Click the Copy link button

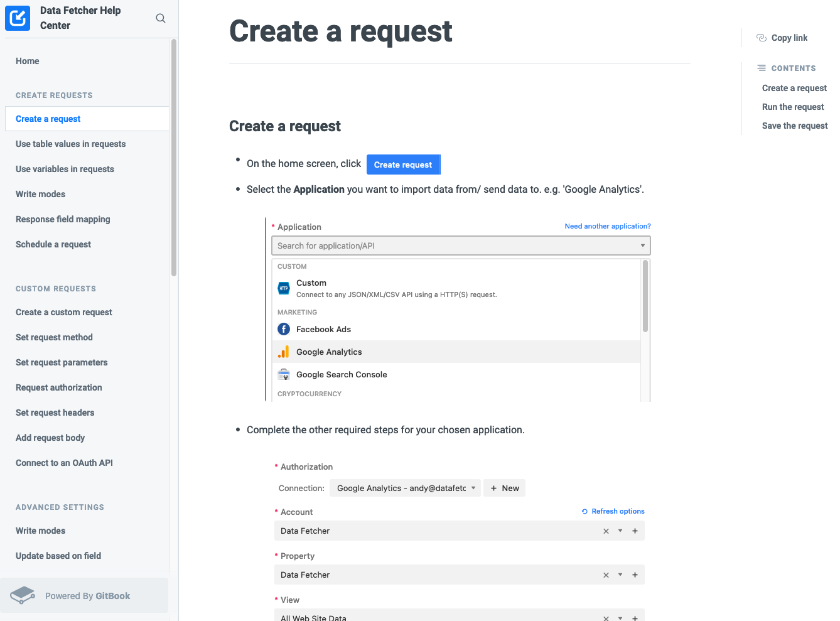(x=782, y=38)
